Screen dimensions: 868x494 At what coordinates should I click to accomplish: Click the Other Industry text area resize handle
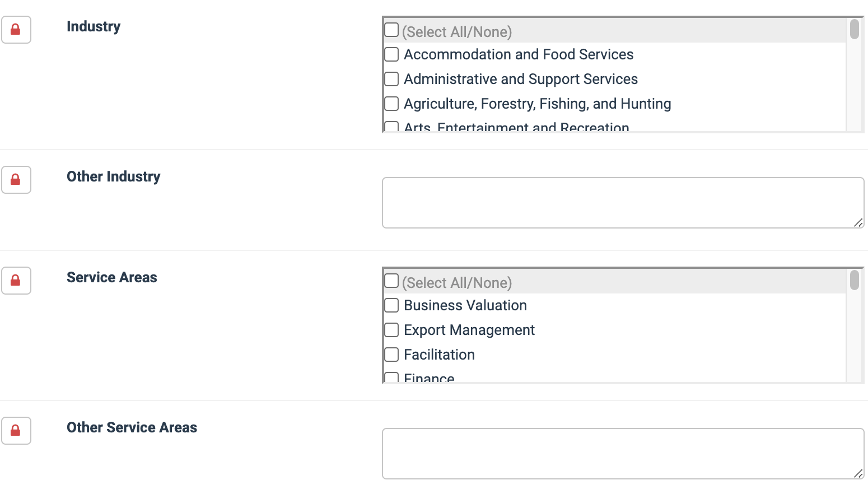pyautogui.click(x=858, y=222)
